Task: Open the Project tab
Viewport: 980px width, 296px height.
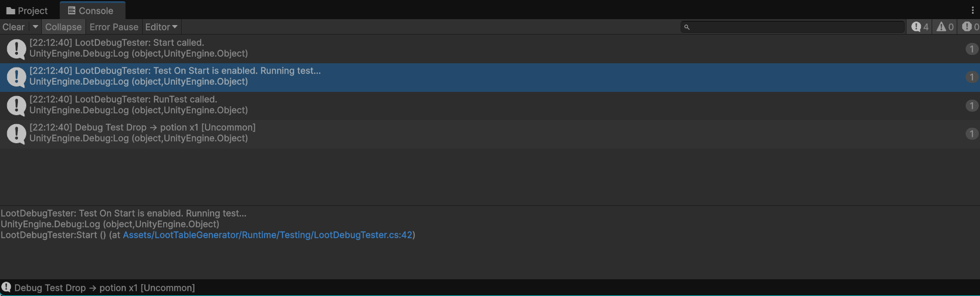Action: (x=27, y=11)
